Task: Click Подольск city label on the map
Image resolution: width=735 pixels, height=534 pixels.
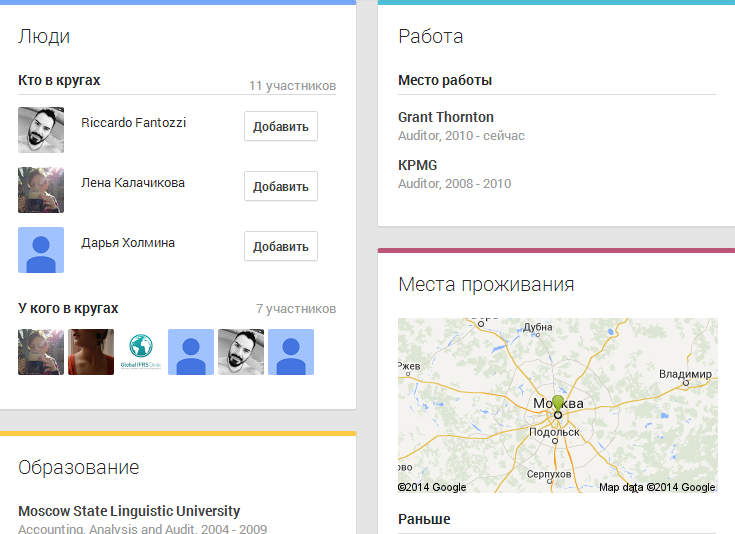Action: 555,432
